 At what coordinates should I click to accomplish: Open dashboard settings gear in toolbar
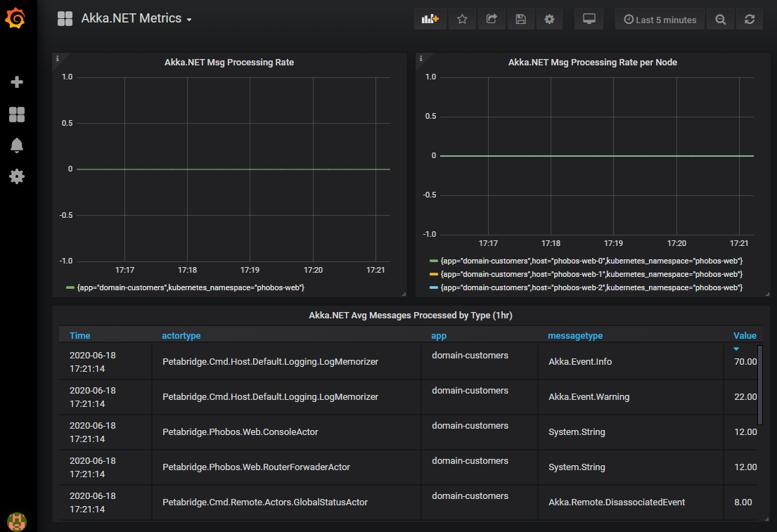pyautogui.click(x=549, y=19)
